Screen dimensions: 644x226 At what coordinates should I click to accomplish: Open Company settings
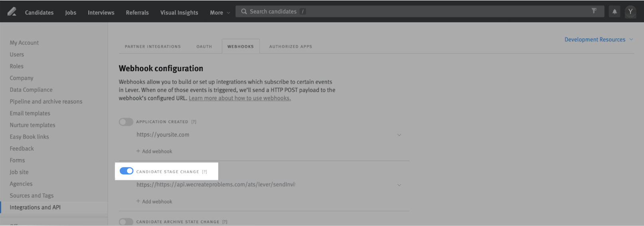pos(22,78)
